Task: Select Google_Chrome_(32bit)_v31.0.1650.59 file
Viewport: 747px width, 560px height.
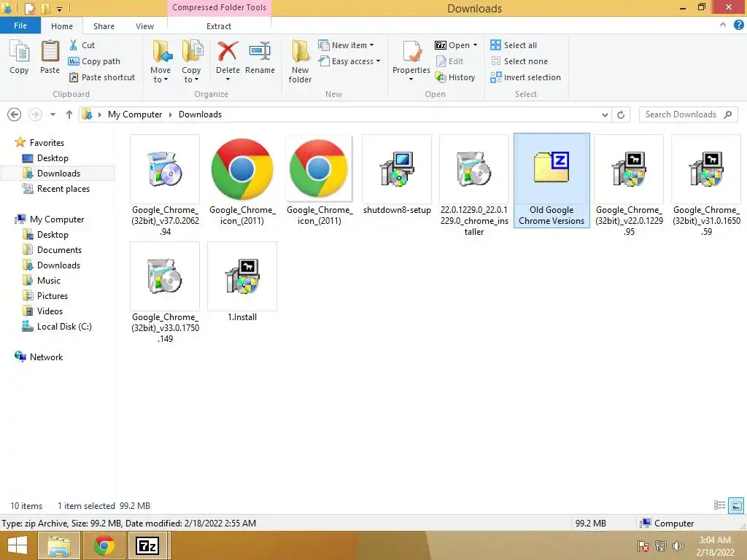Action: (x=706, y=186)
